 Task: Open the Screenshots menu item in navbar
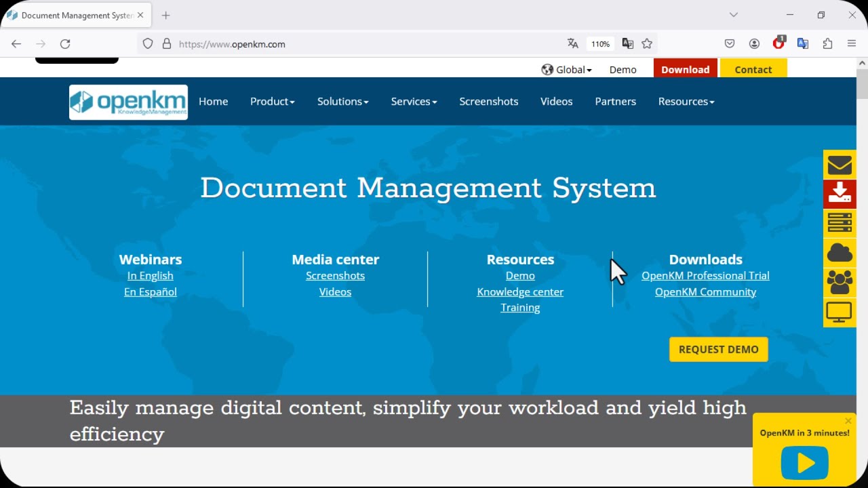(489, 102)
